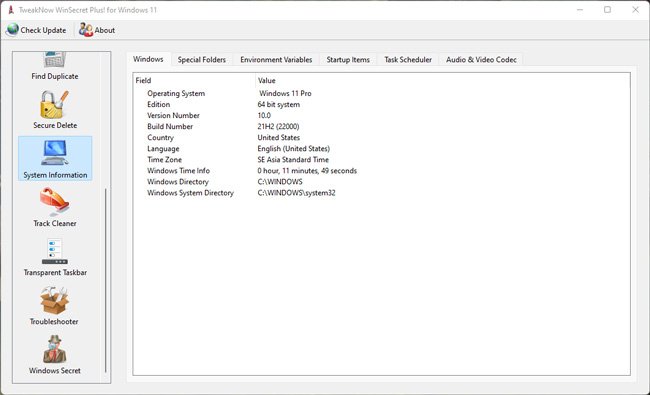Click the value 'C:\WINDOWS' for Windows Directory

click(x=280, y=182)
